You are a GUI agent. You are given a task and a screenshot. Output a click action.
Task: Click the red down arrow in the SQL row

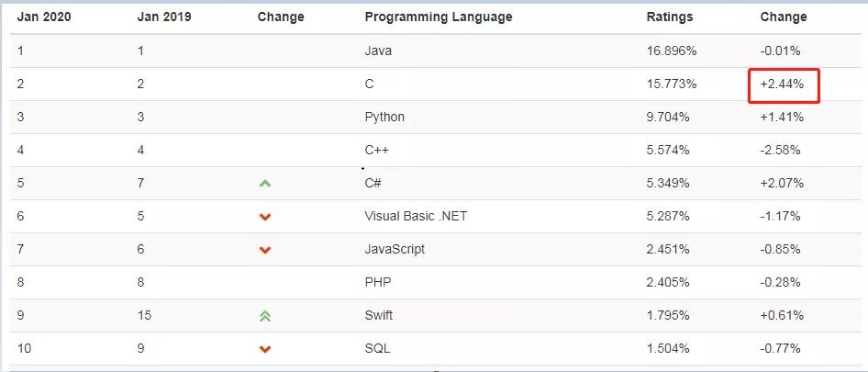[x=265, y=349]
